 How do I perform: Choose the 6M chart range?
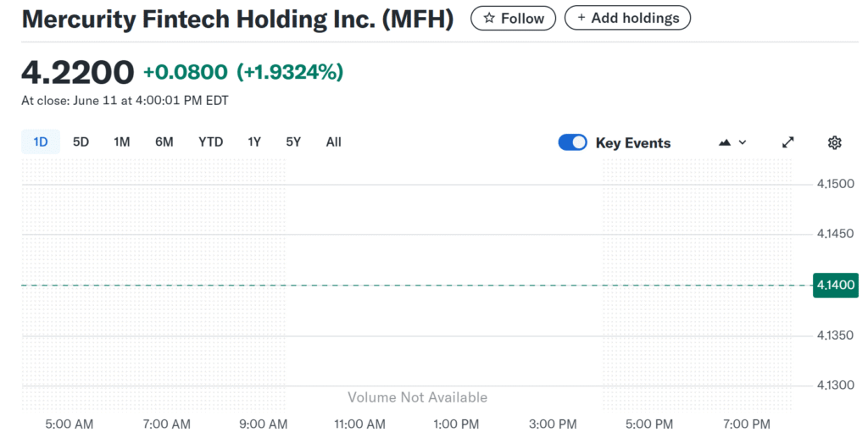(164, 142)
